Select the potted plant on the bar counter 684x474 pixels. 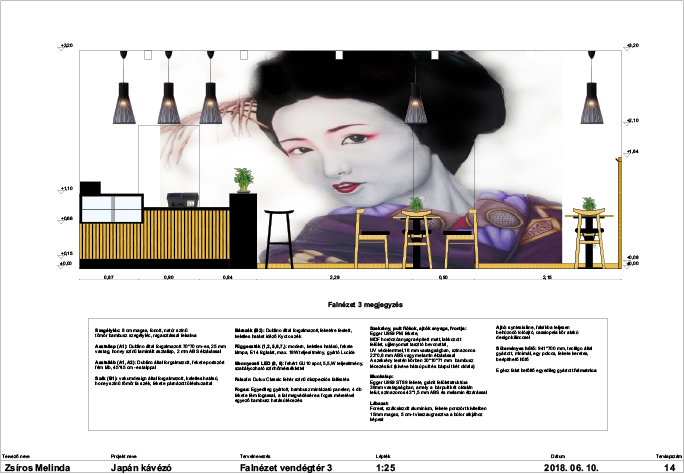pos(243,182)
